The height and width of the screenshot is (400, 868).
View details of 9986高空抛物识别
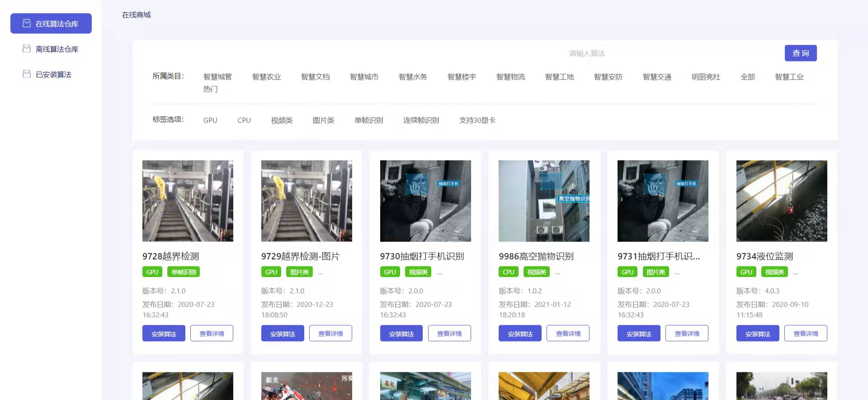(x=568, y=333)
